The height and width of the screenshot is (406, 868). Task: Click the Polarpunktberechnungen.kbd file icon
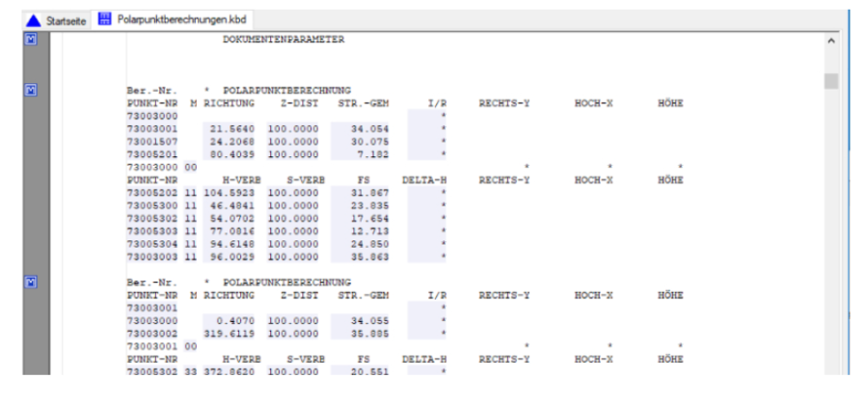106,19
